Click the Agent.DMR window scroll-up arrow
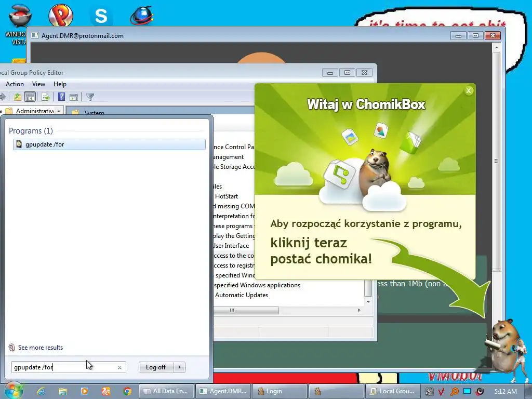The height and width of the screenshot is (399, 532). click(496, 47)
